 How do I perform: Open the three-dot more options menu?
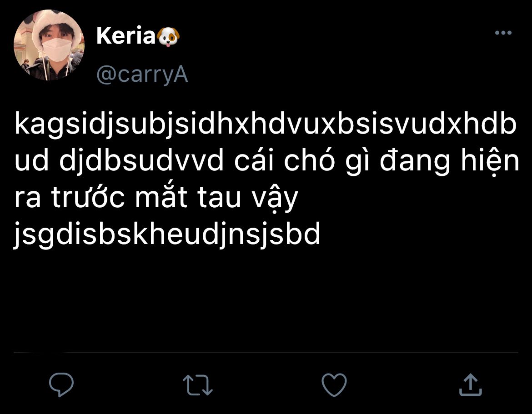pyautogui.click(x=503, y=33)
